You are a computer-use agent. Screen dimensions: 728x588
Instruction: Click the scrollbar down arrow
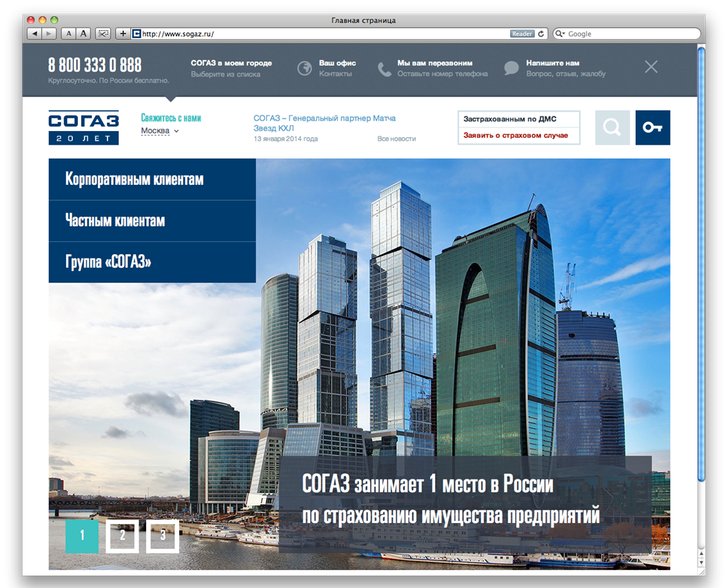pyautogui.click(x=701, y=562)
